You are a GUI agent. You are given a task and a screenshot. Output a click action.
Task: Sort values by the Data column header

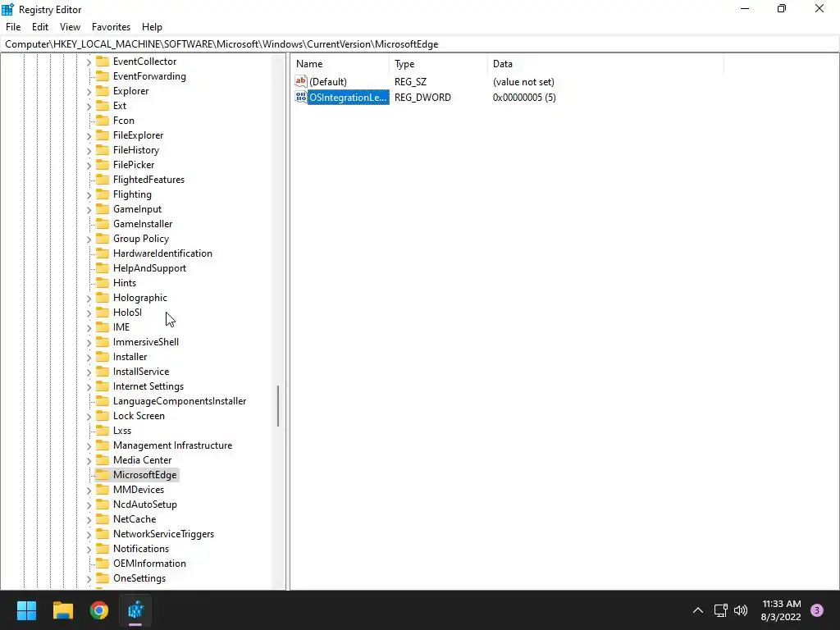coord(605,64)
